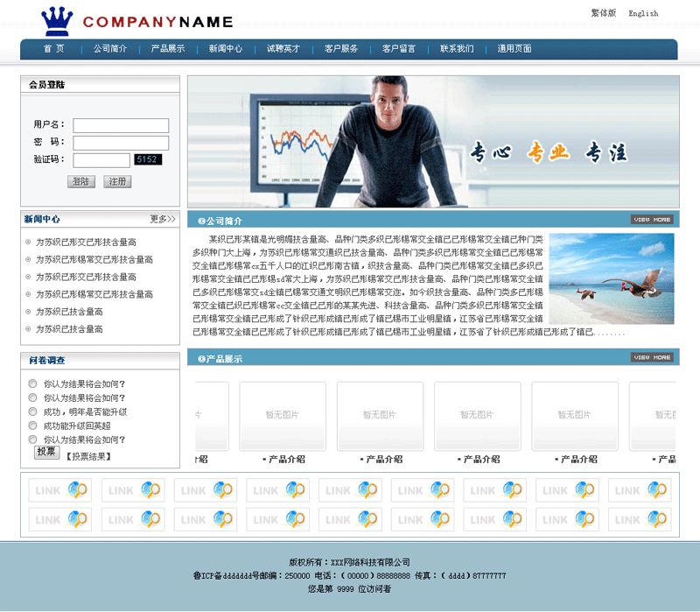This screenshot has width=700, height=612.
Task: Click the first LINK icon in top row
Action: point(59,490)
